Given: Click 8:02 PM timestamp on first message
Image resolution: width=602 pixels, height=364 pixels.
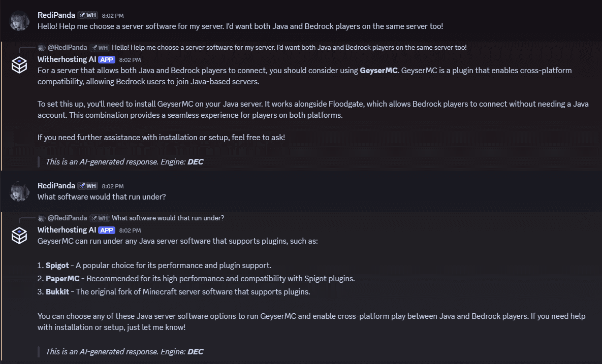Looking at the screenshot, I should [113, 16].
